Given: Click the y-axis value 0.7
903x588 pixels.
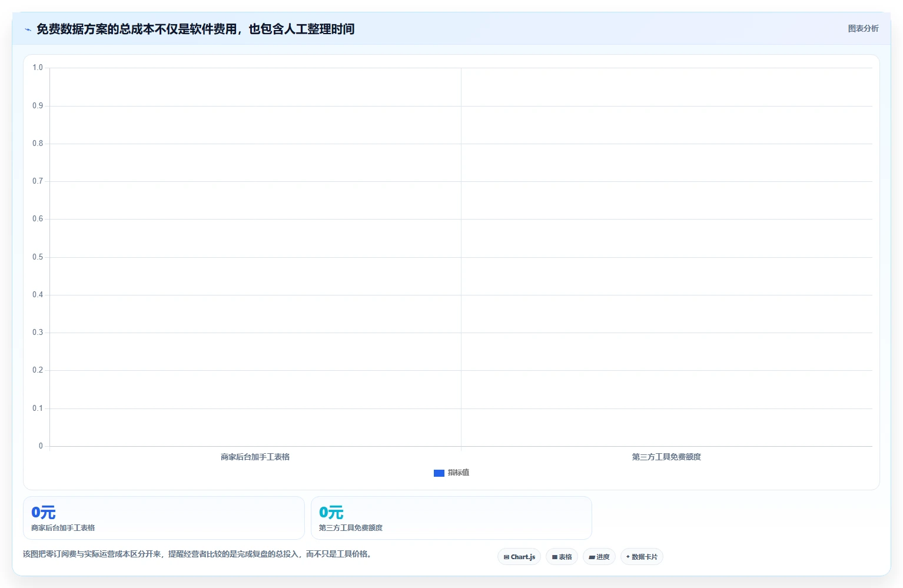Looking at the screenshot, I should pos(38,181).
